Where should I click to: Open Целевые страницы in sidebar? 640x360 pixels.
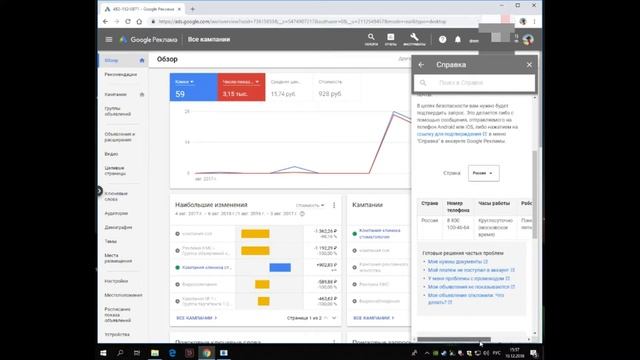click(x=115, y=171)
